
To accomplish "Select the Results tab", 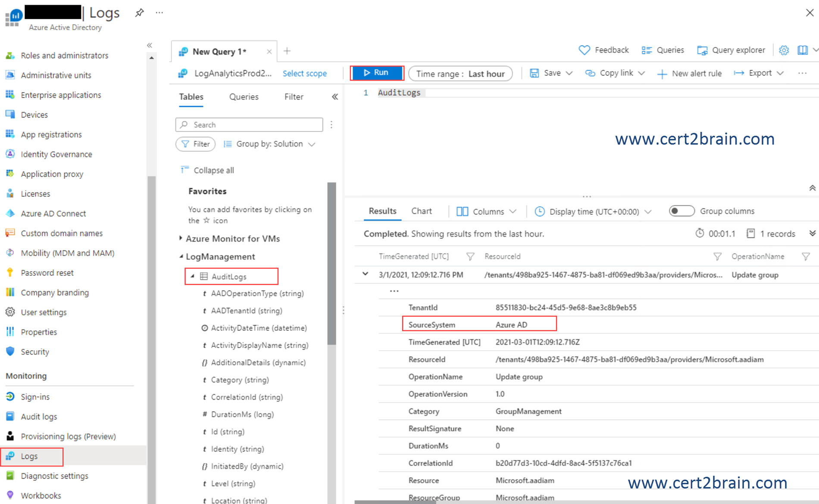I will 382,211.
